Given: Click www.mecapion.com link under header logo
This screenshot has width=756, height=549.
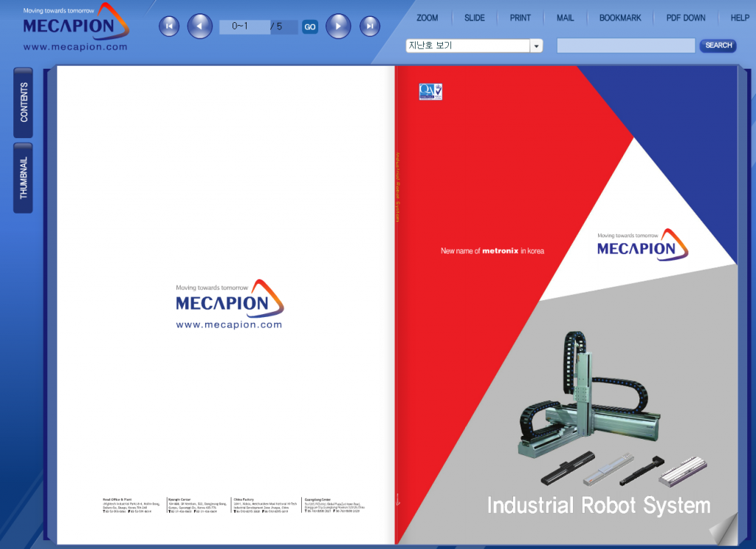Looking at the screenshot, I should click(x=75, y=47).
